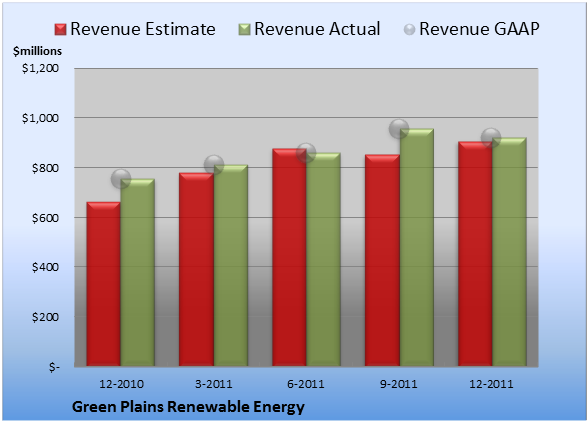Click the green Revenue Actual legend swatch

244,30
